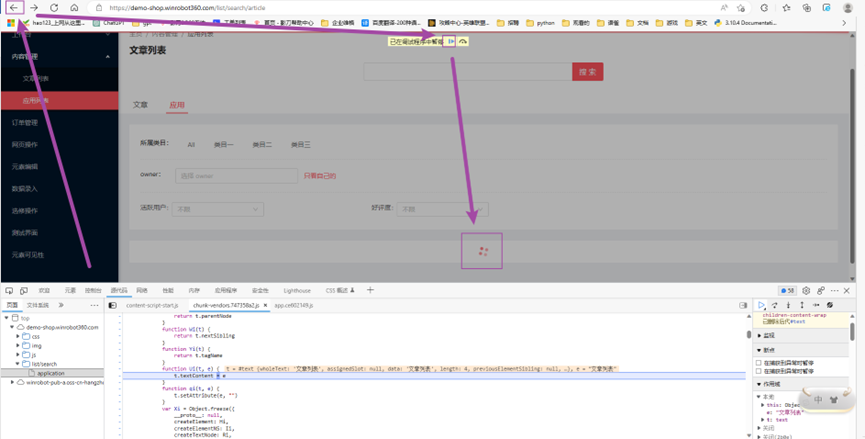
Task: Open the browser profile avatar
Action: (848, 8)
